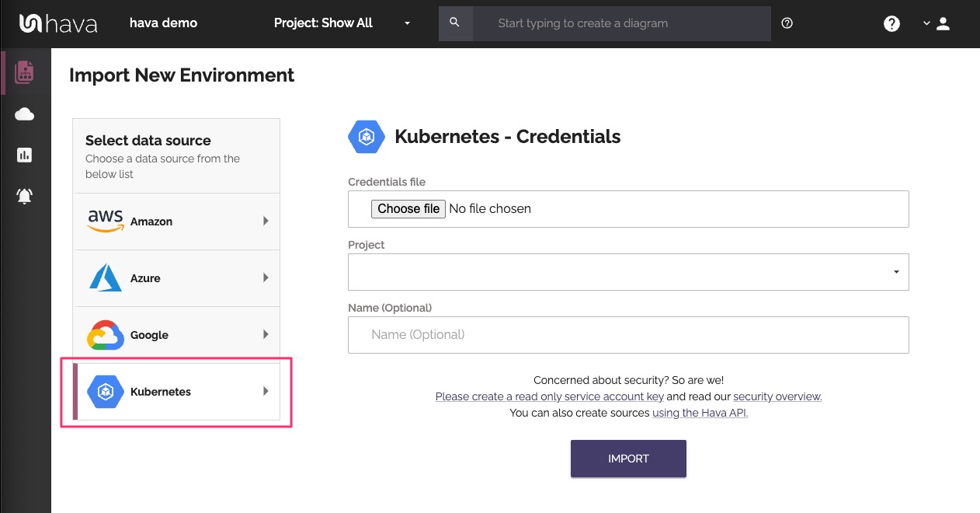This screenshot has height=513, width=980.
Task: Click the Concerned about security text
Action: [629, 380]
